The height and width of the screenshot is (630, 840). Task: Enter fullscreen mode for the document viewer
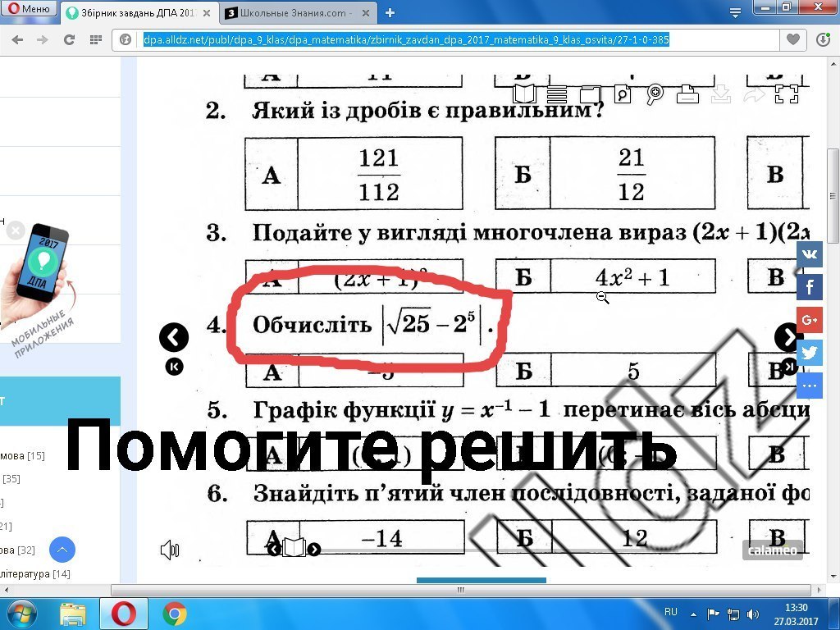786,94
